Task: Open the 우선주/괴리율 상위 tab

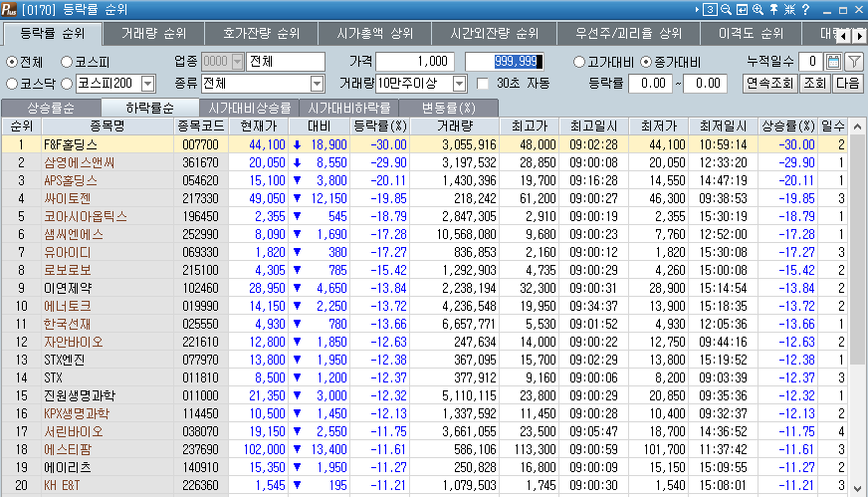Action: (x=629, y=34)
